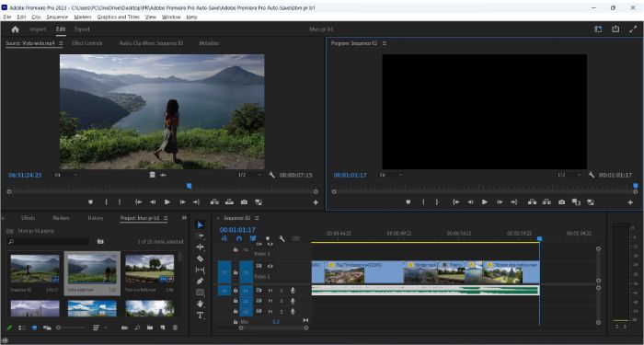Viewport: 644px width, 345px height.
Task: Open Program monitor playback resolution dropdown
Action: pos(569,175)
